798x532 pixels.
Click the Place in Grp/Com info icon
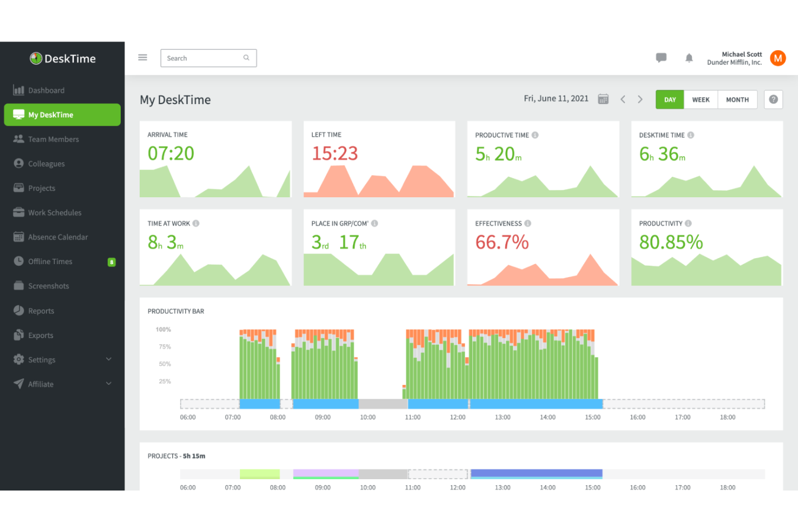click(374, 223)
